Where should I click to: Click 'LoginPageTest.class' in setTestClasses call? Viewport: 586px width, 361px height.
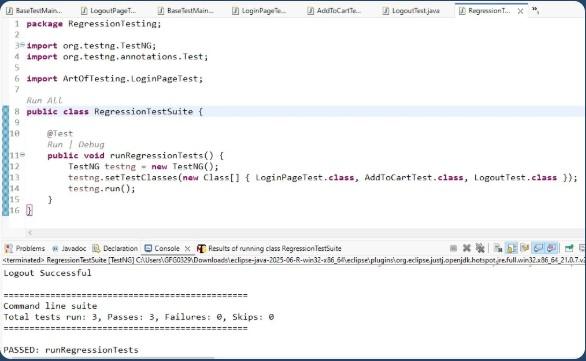pos(305,178)
